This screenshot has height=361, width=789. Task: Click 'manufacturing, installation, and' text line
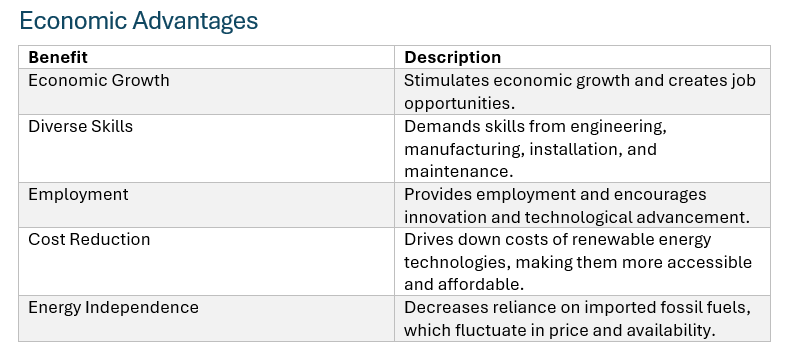coord(530,150)
